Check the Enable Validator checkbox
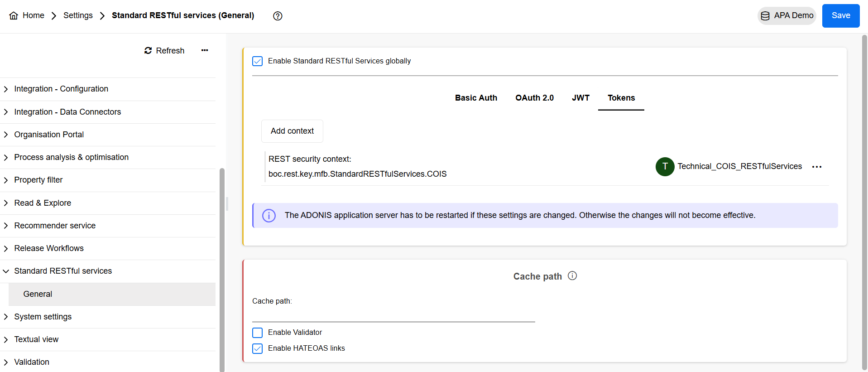 coord(258,333)
